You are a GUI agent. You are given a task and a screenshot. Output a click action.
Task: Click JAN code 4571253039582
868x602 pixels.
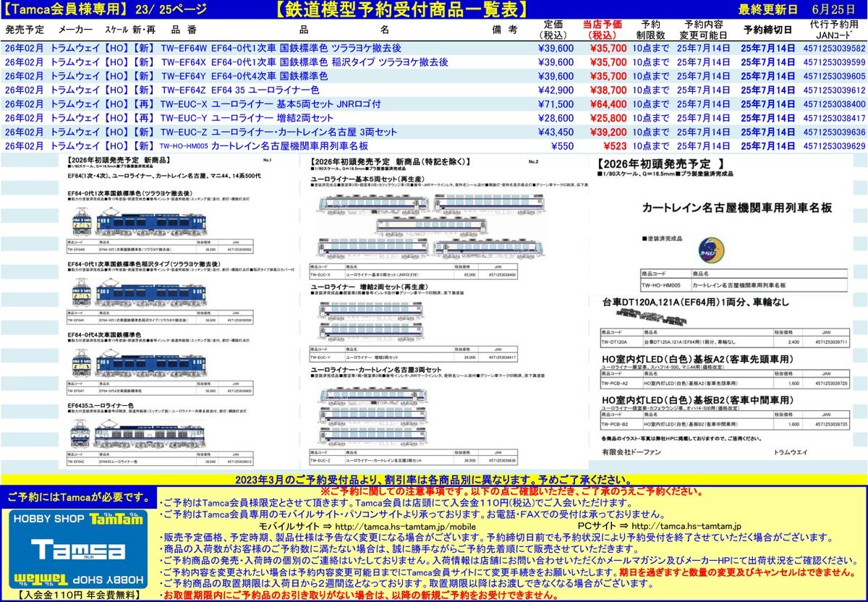[x=834, y=48]
